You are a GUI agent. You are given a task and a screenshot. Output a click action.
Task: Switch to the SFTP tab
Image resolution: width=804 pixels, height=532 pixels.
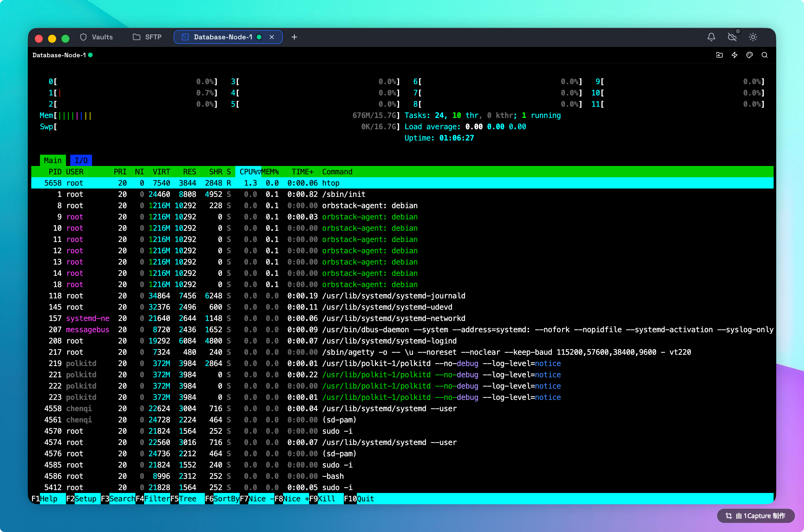coord(147,37)
